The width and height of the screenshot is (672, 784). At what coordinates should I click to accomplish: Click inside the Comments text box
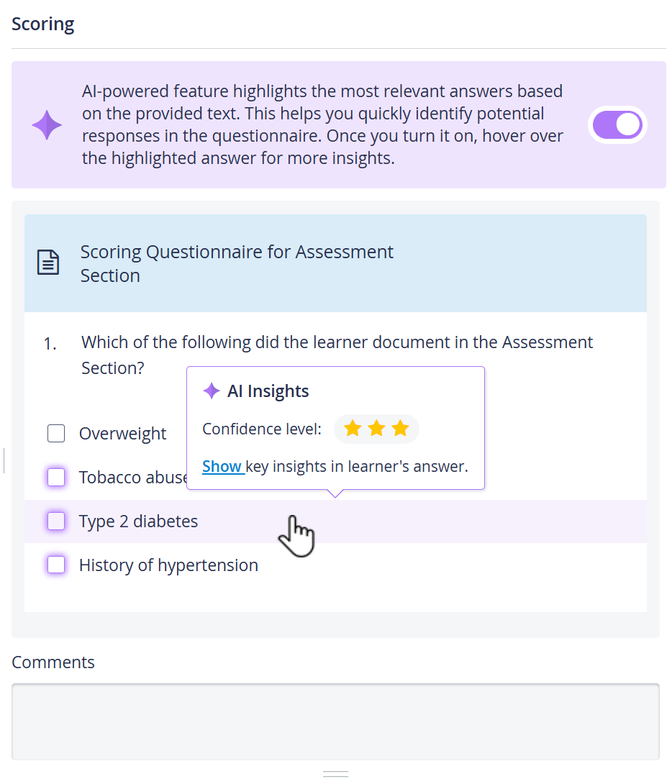pos(335,721)
